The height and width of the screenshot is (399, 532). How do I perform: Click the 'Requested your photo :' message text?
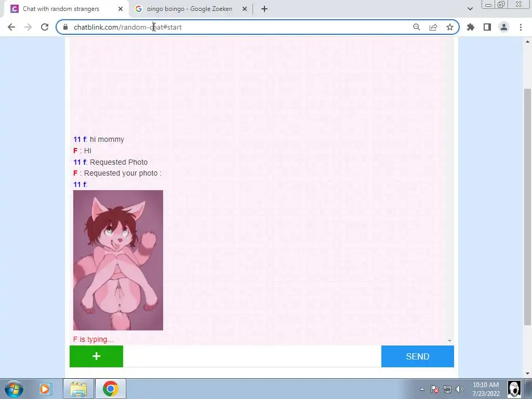(123, 173)
